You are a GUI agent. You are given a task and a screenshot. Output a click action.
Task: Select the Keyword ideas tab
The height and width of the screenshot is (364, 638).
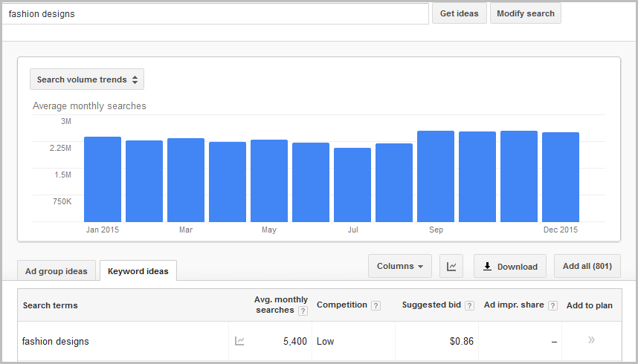click(138, 271)
